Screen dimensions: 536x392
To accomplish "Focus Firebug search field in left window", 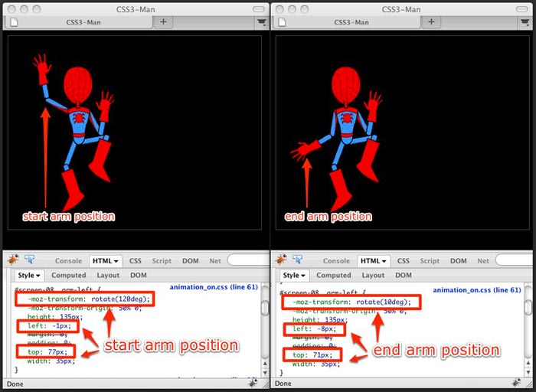I will 248,260.
